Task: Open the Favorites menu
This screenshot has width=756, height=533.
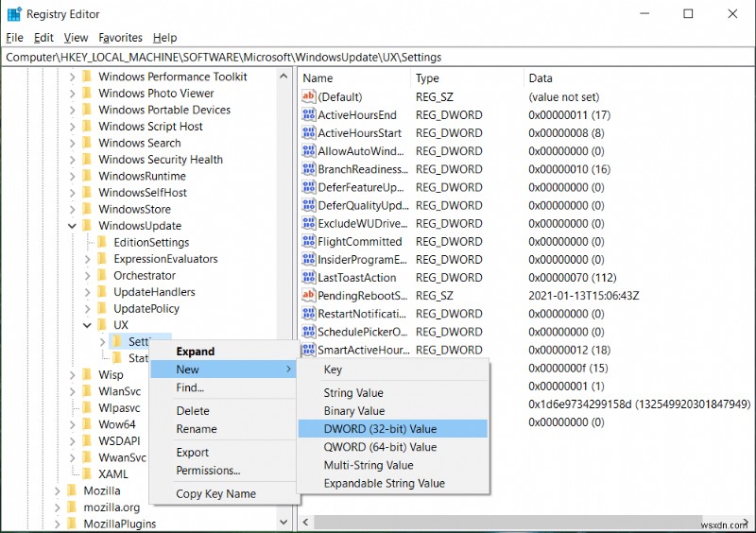Action: pyautogui.click(x=121, y=38)
